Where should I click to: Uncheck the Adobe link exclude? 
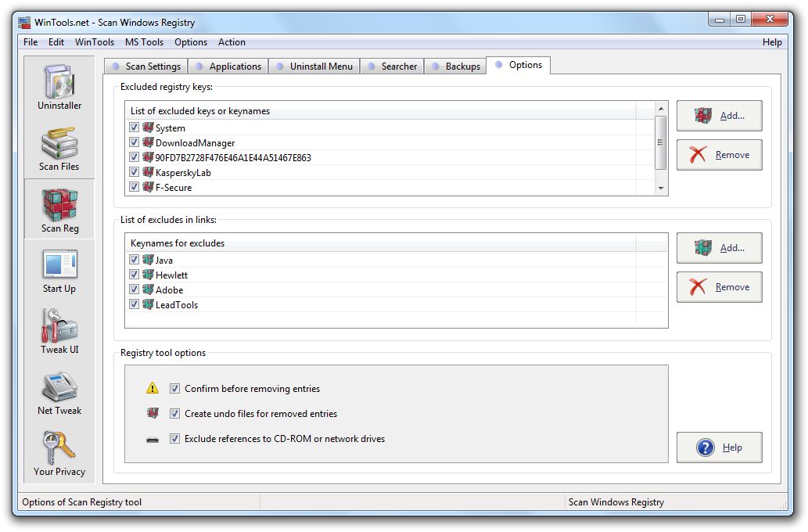click(x=134, y=289)
